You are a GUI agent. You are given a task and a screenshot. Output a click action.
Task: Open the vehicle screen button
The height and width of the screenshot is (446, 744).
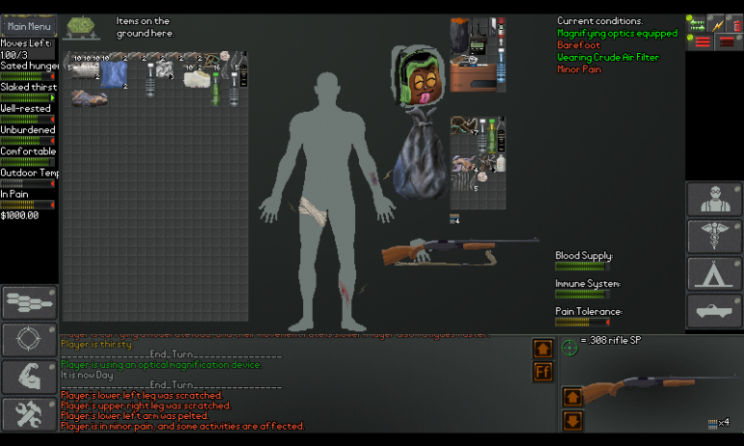[714, 311]
